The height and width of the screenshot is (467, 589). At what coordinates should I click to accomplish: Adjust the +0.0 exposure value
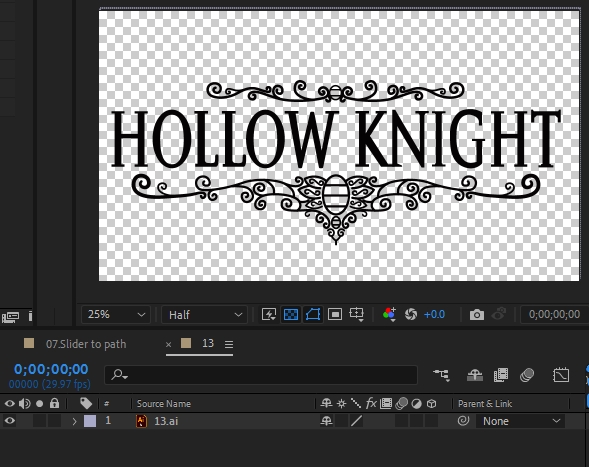click(434, 314)
